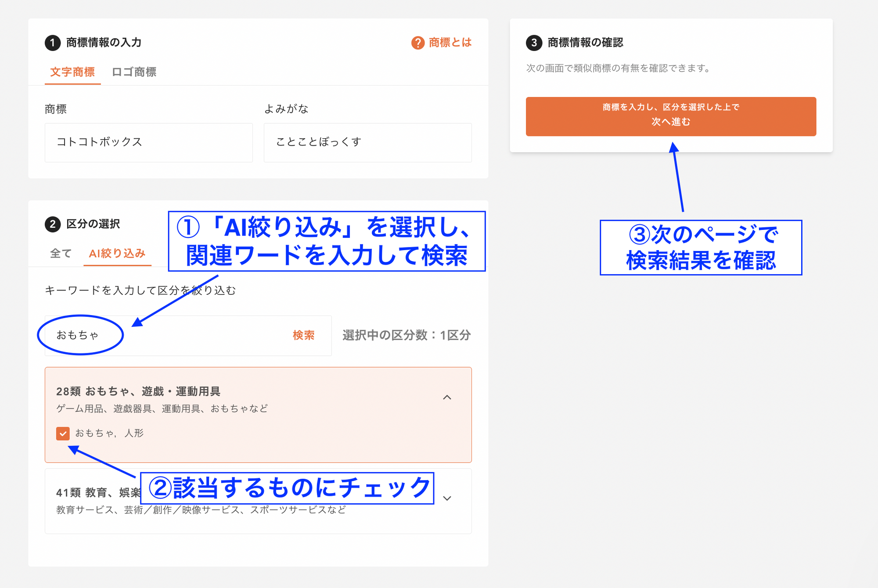Click step 1 number badge icon

click(x=53, y=43)
